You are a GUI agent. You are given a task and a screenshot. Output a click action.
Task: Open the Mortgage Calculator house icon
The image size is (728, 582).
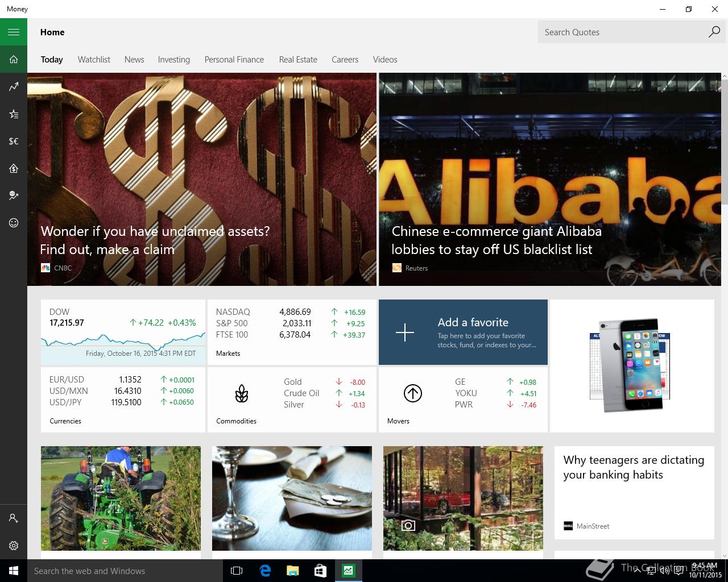(x=14, y=168)
